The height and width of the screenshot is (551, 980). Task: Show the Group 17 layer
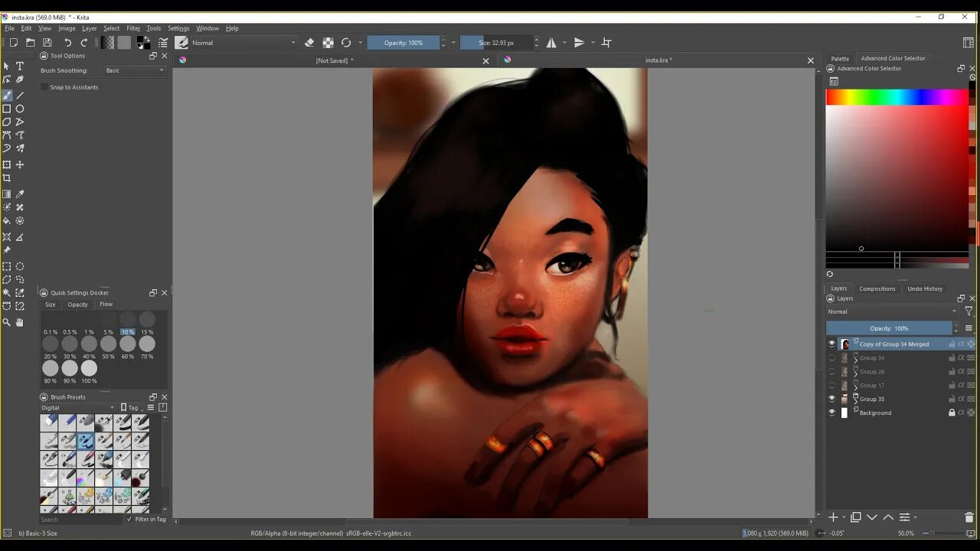pos(832,386)
